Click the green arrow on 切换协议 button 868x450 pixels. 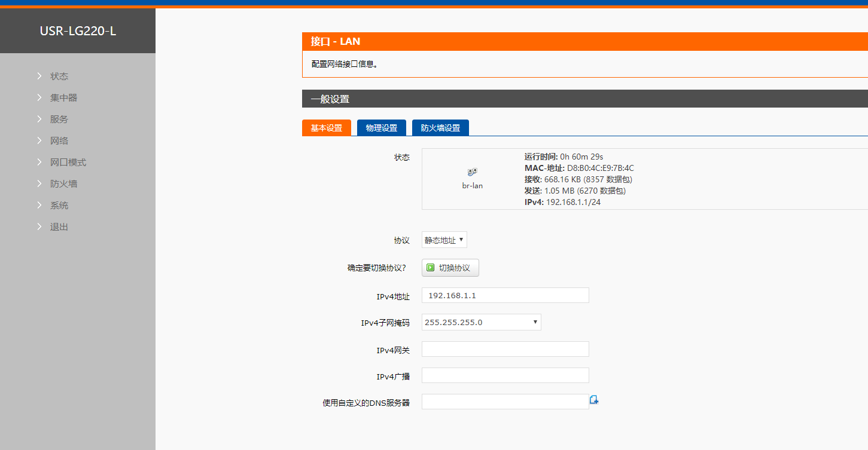point(430,268)
